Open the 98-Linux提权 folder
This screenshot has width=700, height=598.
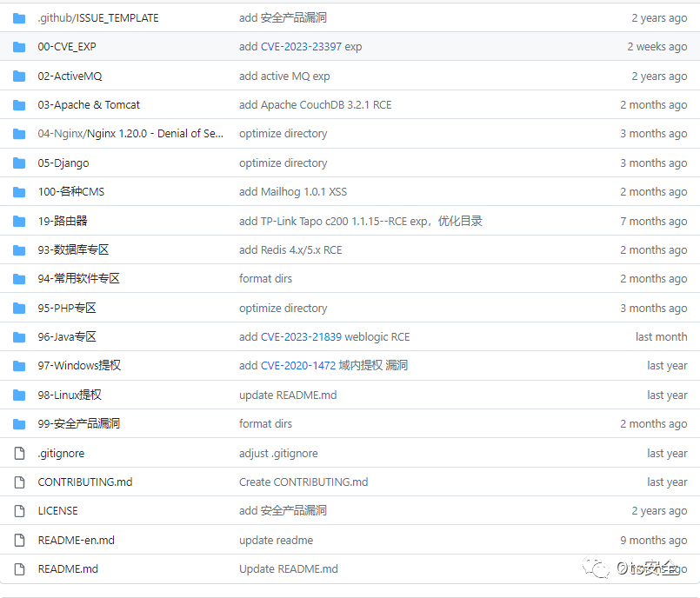click(70, 395)
